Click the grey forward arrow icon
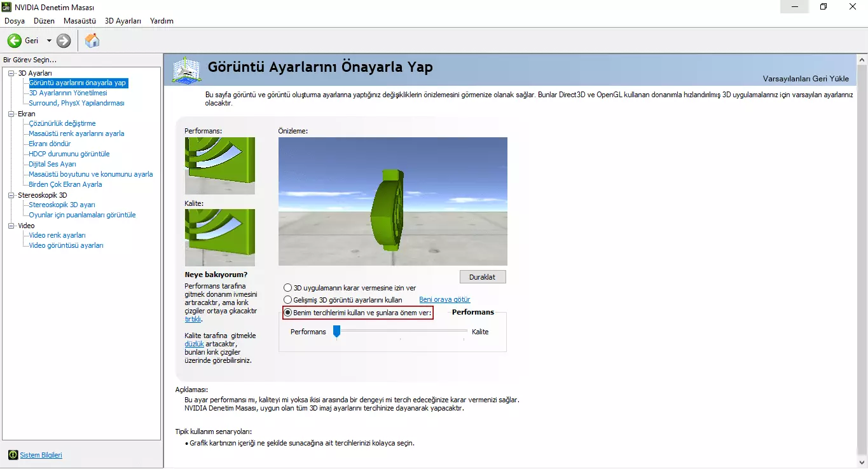The image size is (868, 469). pyautogui.click(x=64, y=41)
